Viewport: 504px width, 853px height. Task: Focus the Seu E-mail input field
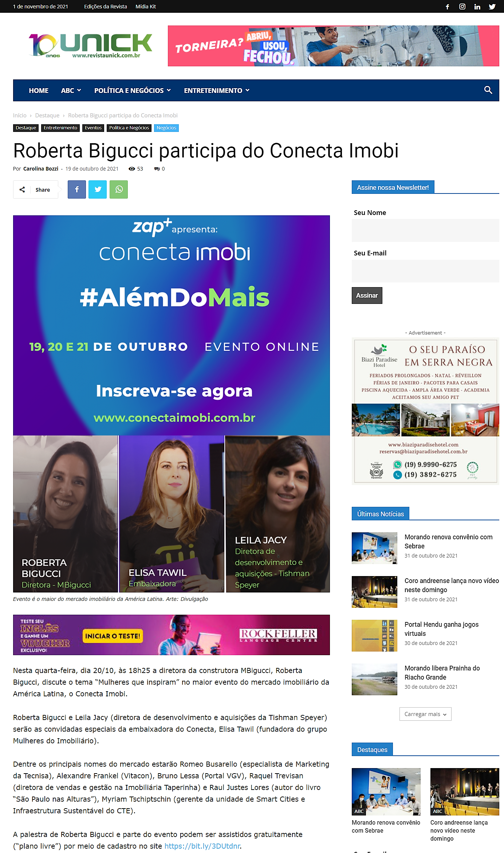[x=425, y=271]
